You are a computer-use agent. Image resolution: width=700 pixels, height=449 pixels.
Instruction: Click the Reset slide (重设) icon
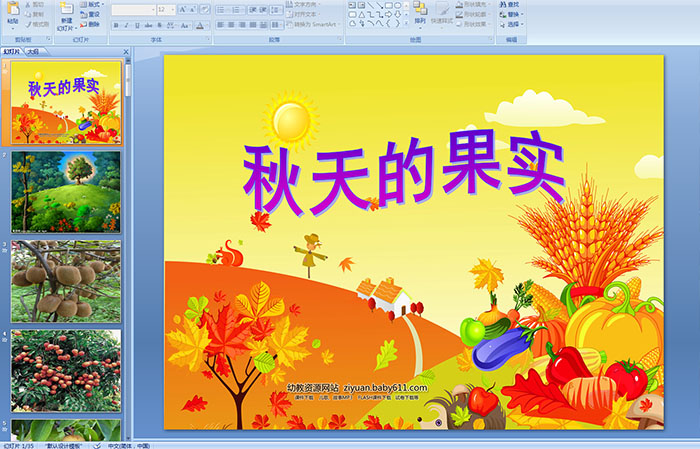94,14
